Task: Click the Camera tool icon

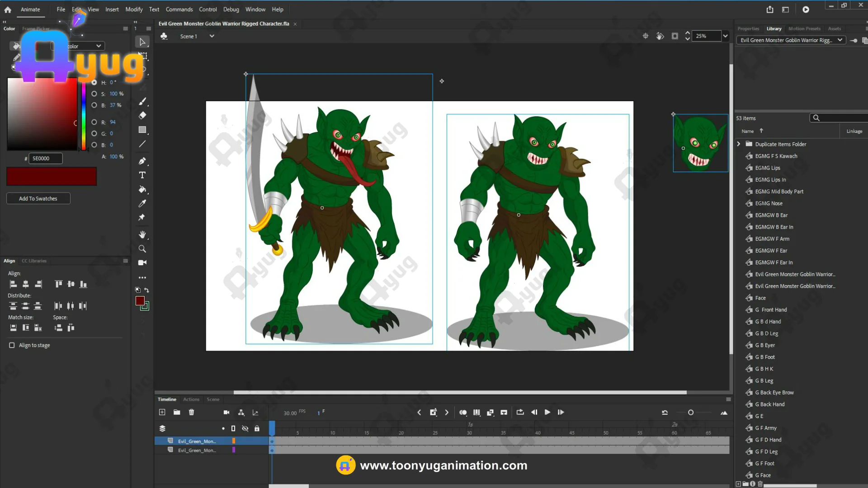Action: (x=142, y=263)
